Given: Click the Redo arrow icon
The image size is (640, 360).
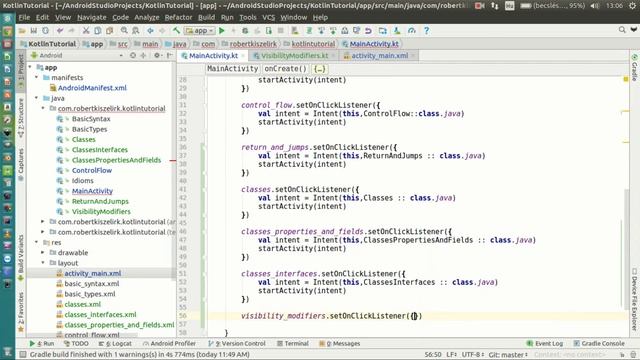Looking at the screenshot, I should point(71,31).
